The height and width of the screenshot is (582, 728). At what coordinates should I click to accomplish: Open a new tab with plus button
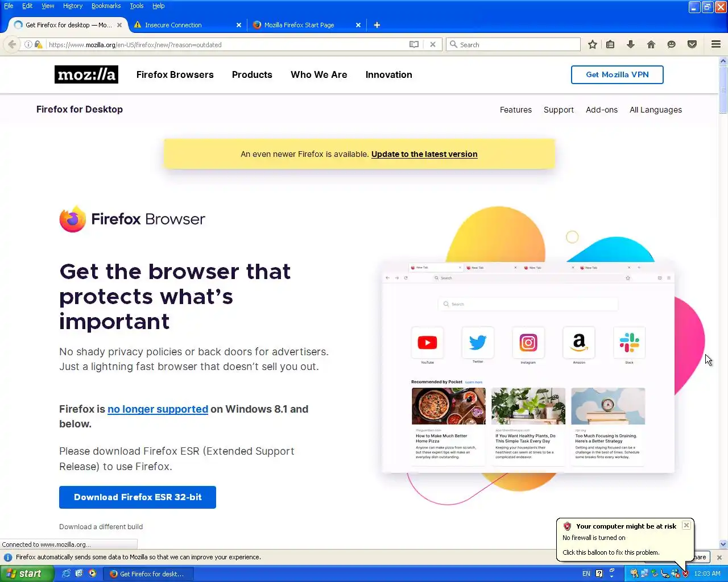pyautogui.click(x=377, y=25)
